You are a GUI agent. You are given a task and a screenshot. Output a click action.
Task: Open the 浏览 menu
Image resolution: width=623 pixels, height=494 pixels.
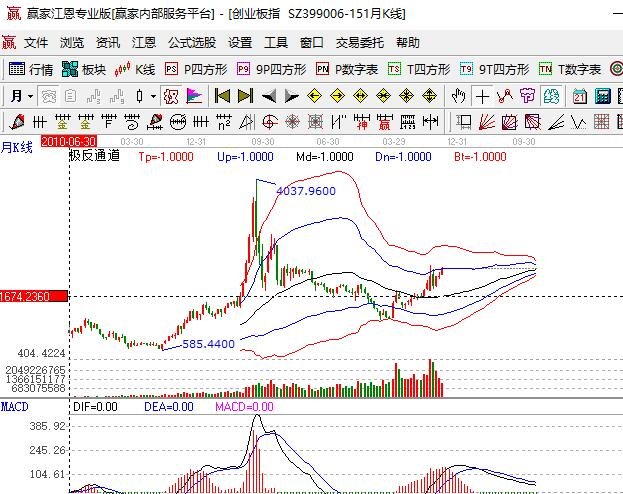(x=72, y=43)
